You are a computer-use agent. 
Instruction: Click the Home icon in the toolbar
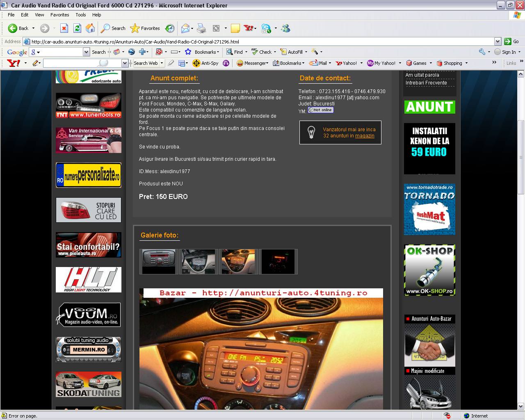[90, 28]
